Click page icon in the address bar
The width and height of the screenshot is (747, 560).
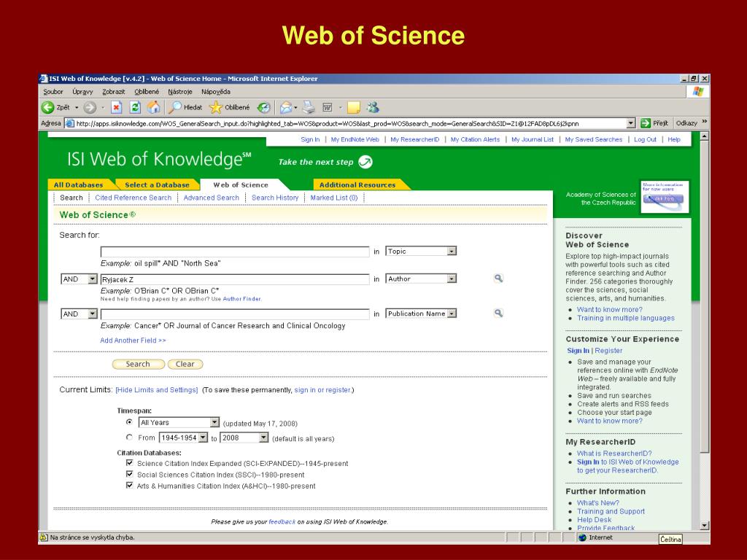(x=70, y=123)
